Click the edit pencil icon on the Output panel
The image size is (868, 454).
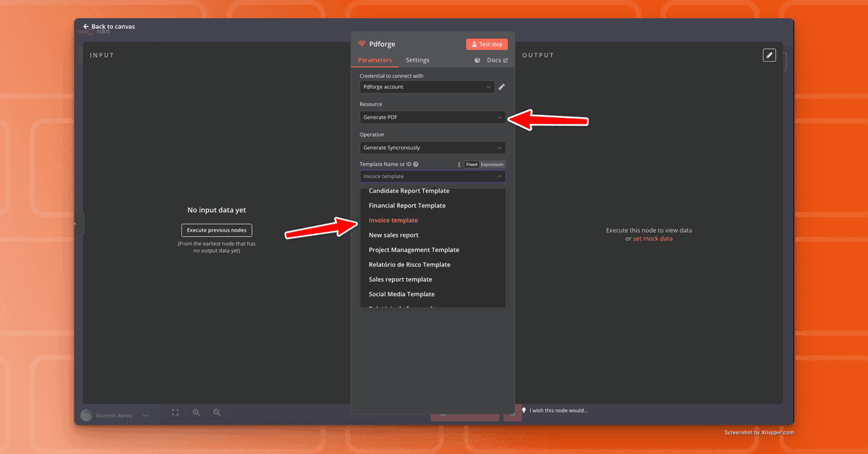[x=769, y=55]
